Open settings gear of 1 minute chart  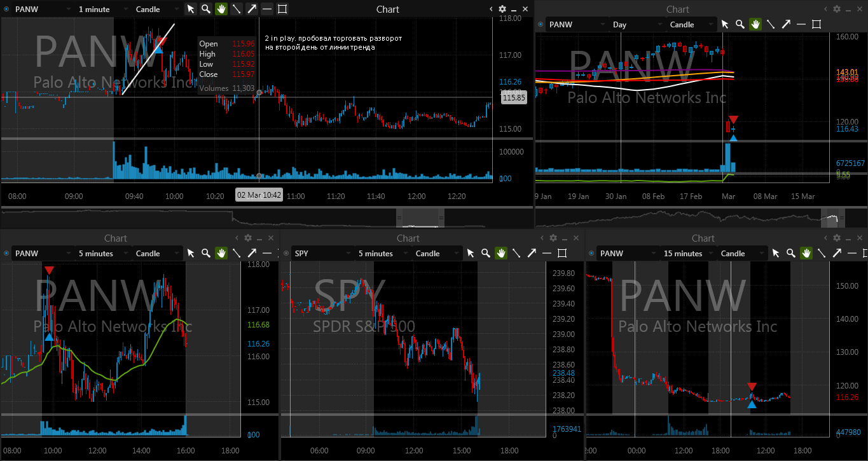pyautogui.click(x=502, y=9)
